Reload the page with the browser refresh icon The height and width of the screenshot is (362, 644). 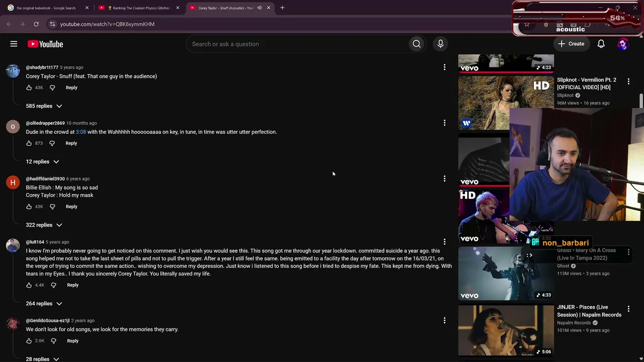click(x=36, y=24)
